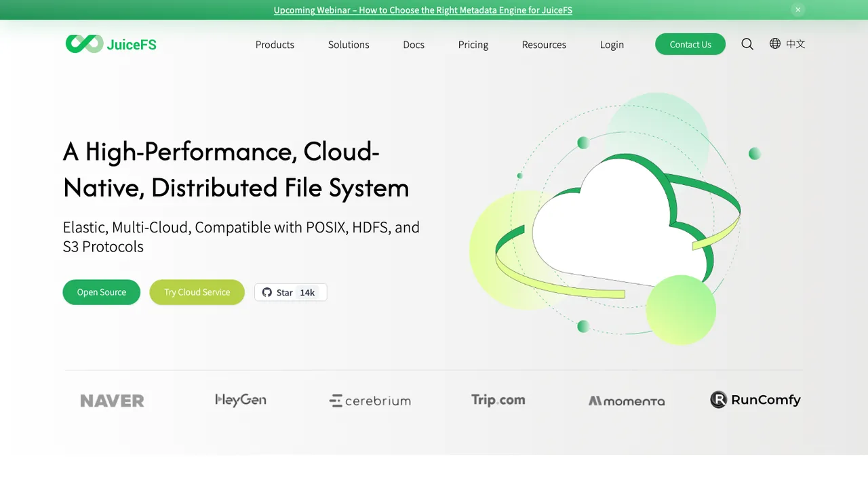Select Login in the top navigation
The height and width of the screenshot is (488, 868).
pyautogui.click(x=612, y=45)
